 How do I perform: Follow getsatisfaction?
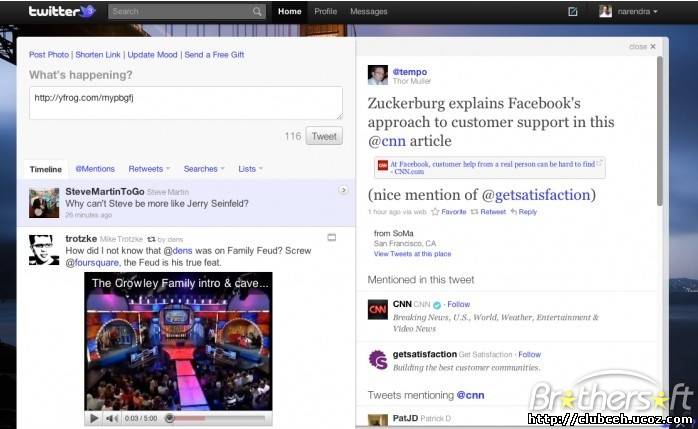[x=529, y=355]
